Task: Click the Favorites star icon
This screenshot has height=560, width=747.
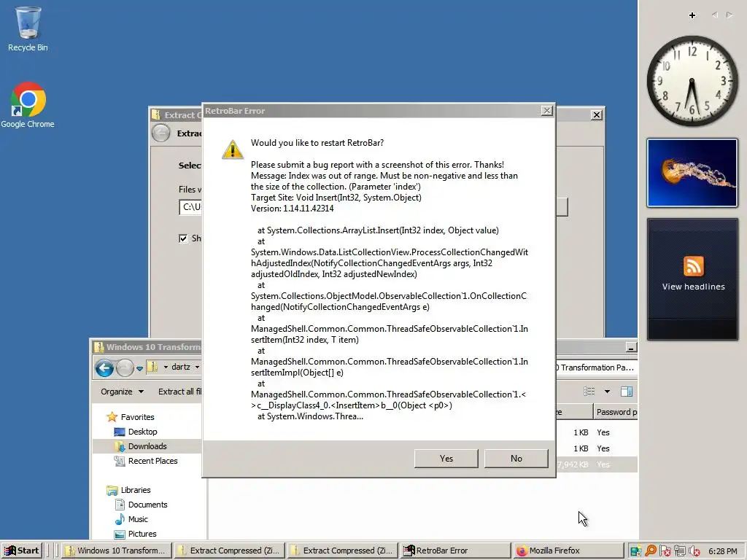Action: [112, 417]
